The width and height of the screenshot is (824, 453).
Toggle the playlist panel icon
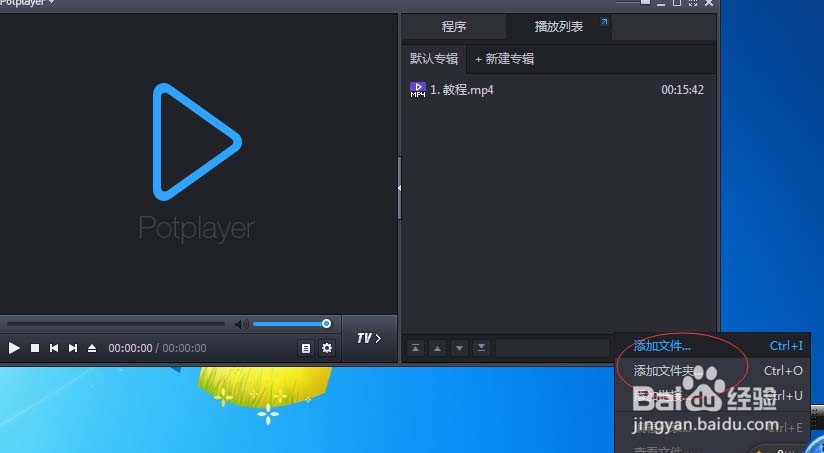click(306, 348)
